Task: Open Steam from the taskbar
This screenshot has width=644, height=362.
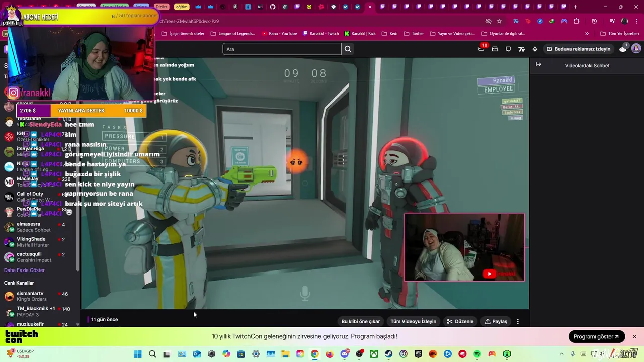Action: click(x=389, y=354)
